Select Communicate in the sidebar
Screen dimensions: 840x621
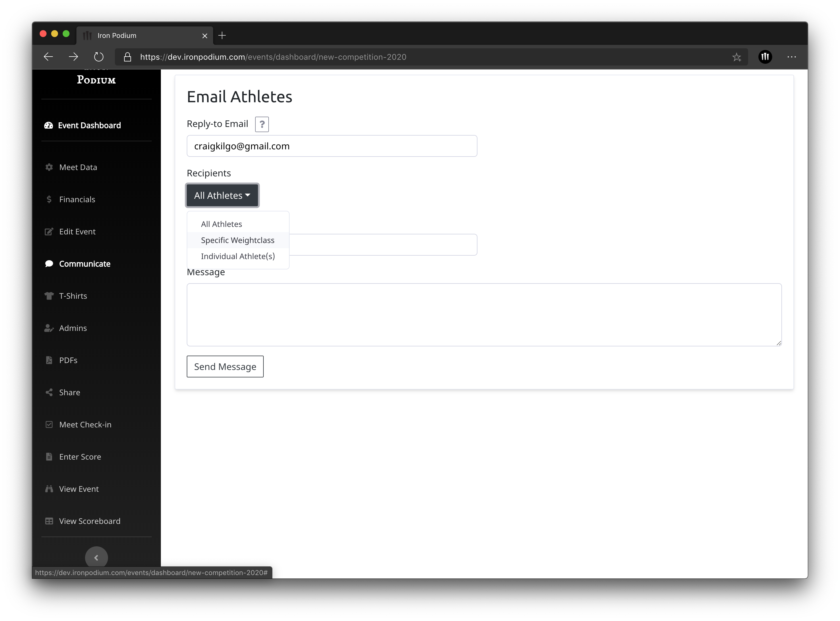point(85,263)
